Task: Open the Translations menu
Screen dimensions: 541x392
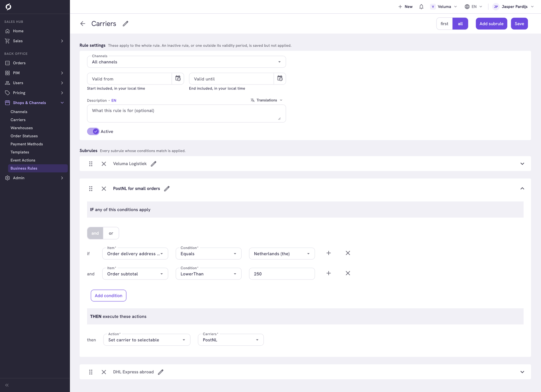Action: pyautogui.click(x=266, y=100)
